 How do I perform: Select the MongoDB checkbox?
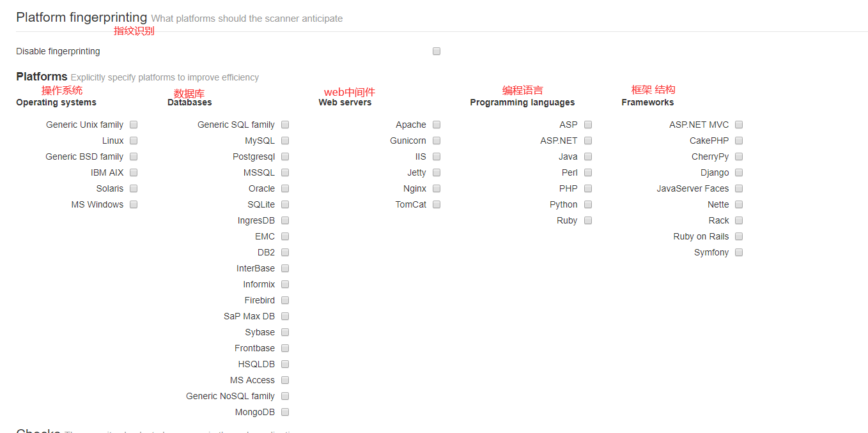point(285,412)
